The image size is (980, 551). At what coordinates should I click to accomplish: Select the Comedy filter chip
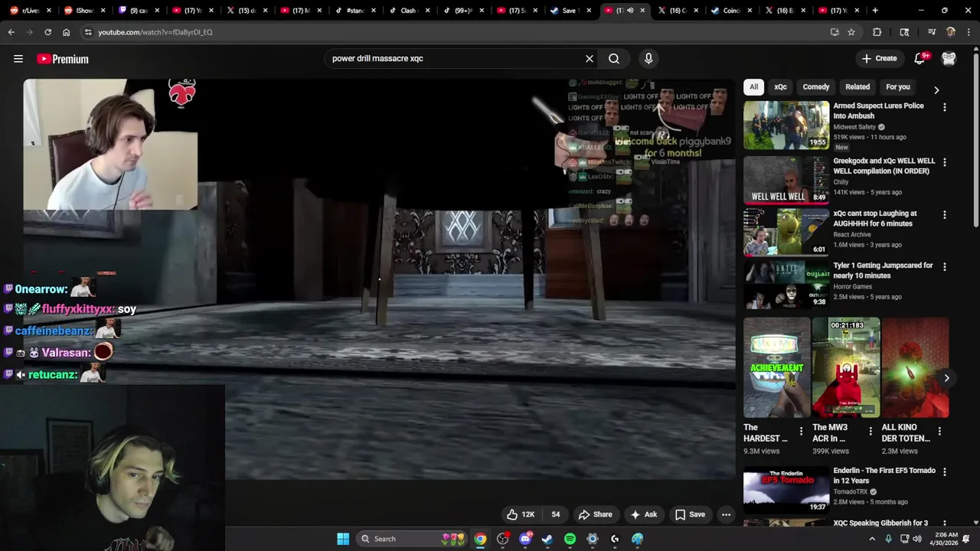tap(816, 87)
